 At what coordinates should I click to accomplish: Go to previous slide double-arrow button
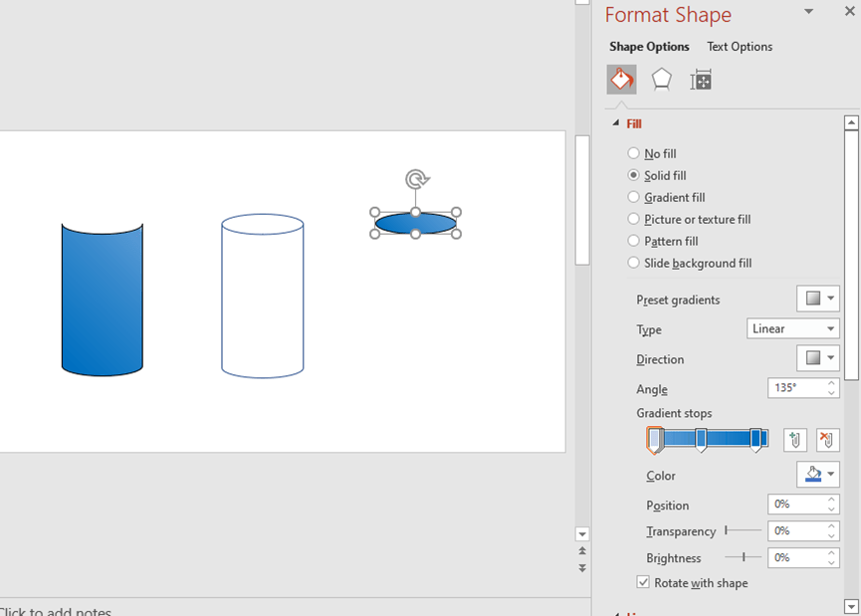click(x=582, y=550)
